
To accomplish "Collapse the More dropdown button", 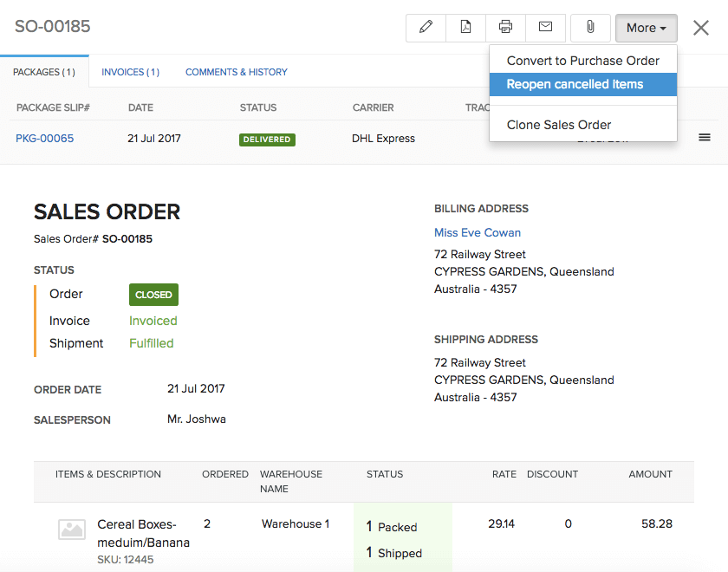I will tap(646, 28).
